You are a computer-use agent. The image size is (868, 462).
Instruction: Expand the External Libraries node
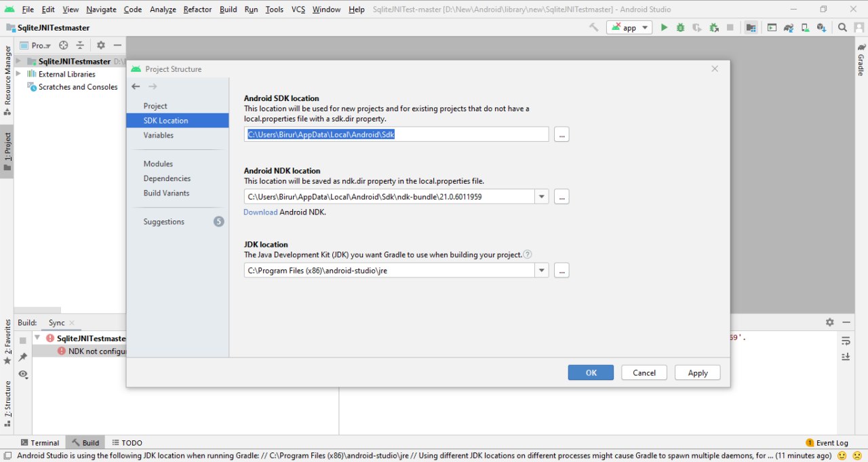tap(19, 74)
